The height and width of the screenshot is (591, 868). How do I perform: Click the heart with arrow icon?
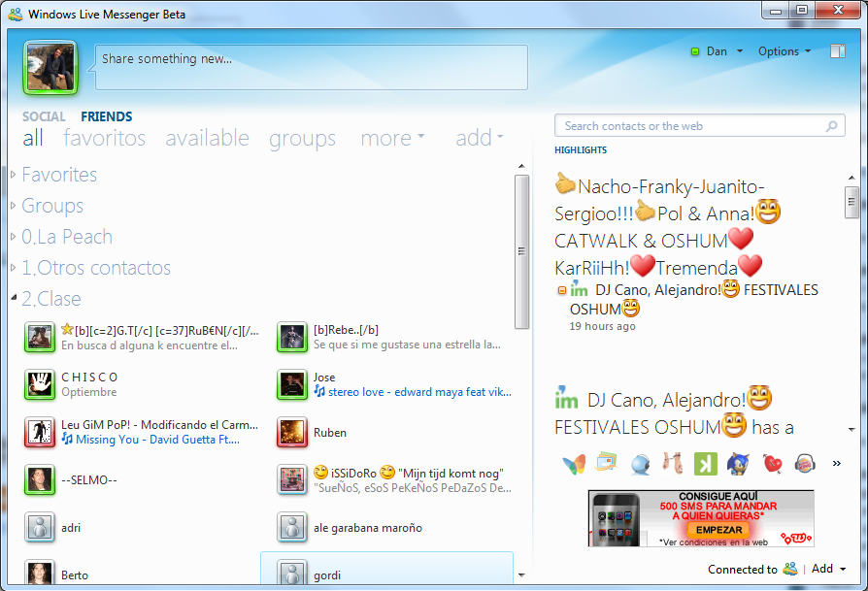tap(771, 465)
